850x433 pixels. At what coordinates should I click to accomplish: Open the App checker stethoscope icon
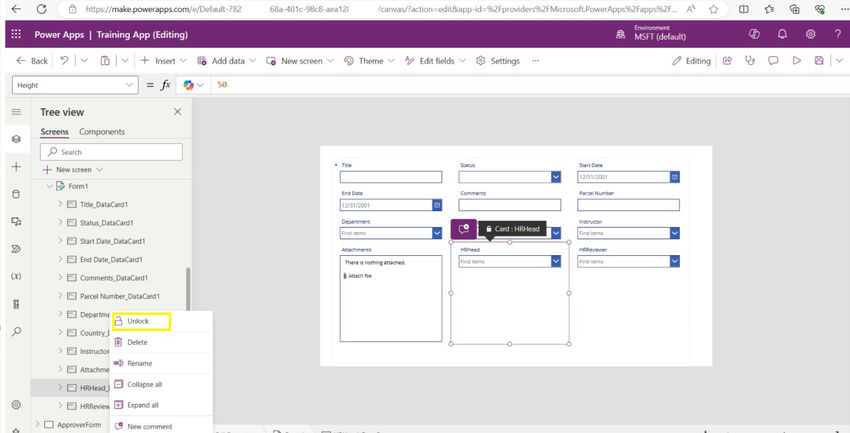pyautogui.click(x=750, y=61)
